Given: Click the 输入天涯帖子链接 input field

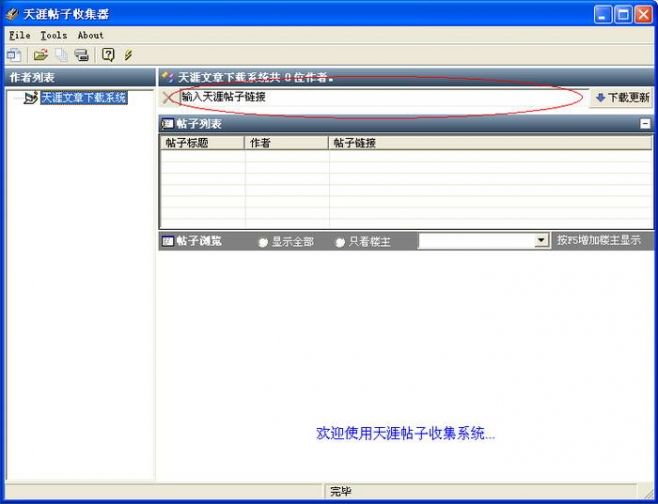Looking at the screenshot, I should (383, 97).
